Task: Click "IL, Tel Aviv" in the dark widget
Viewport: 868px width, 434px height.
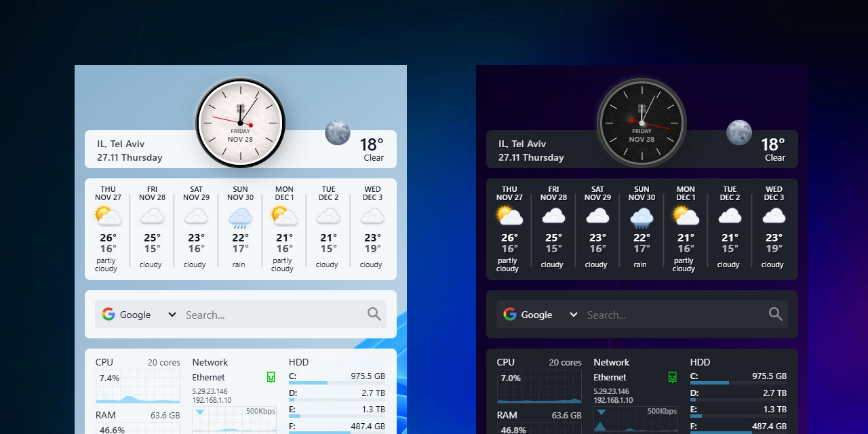Action: (522, 144)
